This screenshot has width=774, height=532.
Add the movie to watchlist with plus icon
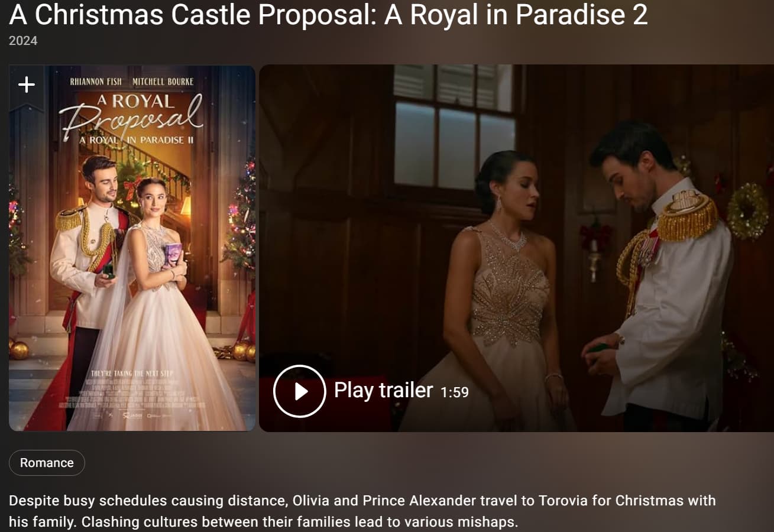point(27,85)
